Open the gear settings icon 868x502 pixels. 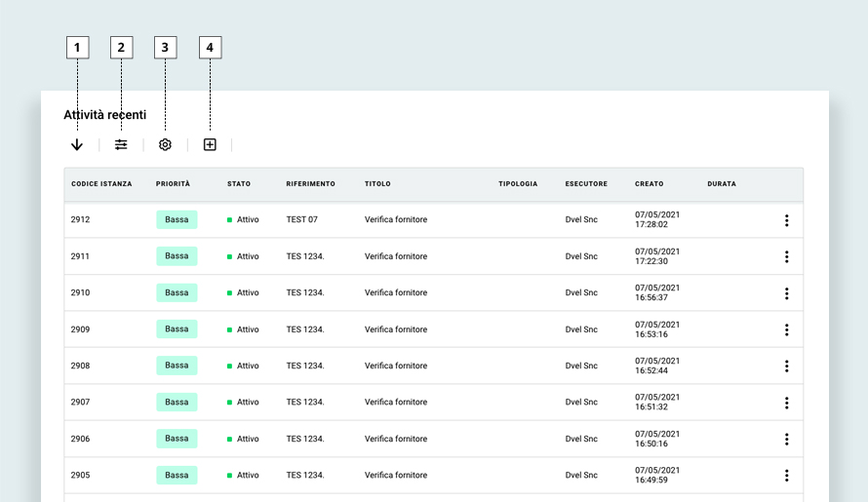(165, 144)
